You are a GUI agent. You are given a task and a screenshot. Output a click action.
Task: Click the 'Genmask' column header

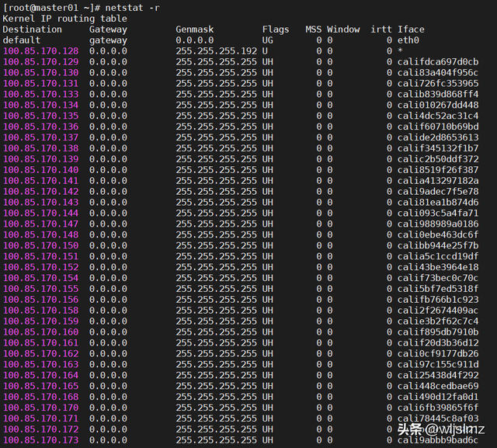[x=195, y=30]
